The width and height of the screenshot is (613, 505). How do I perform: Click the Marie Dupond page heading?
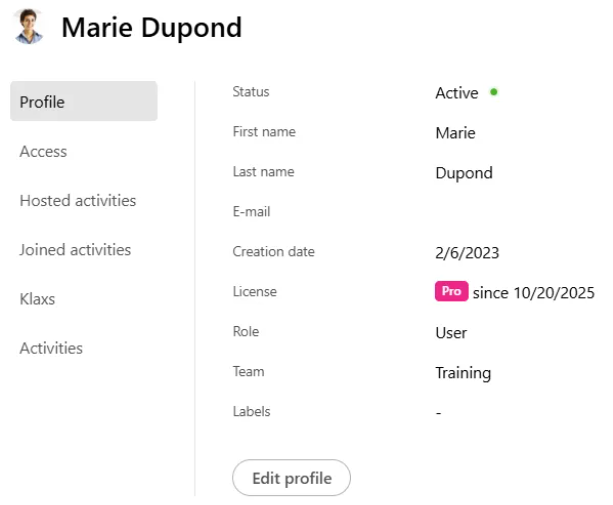[x=151, y=27]
